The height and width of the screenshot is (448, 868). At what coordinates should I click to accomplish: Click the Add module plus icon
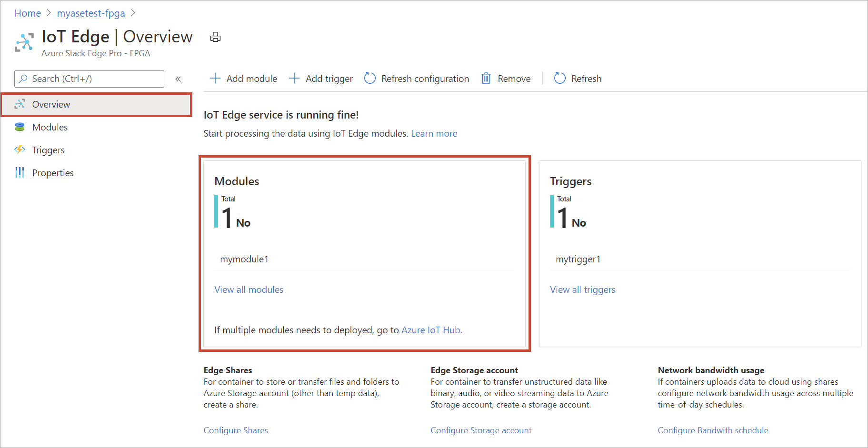[x=215, y=79]
